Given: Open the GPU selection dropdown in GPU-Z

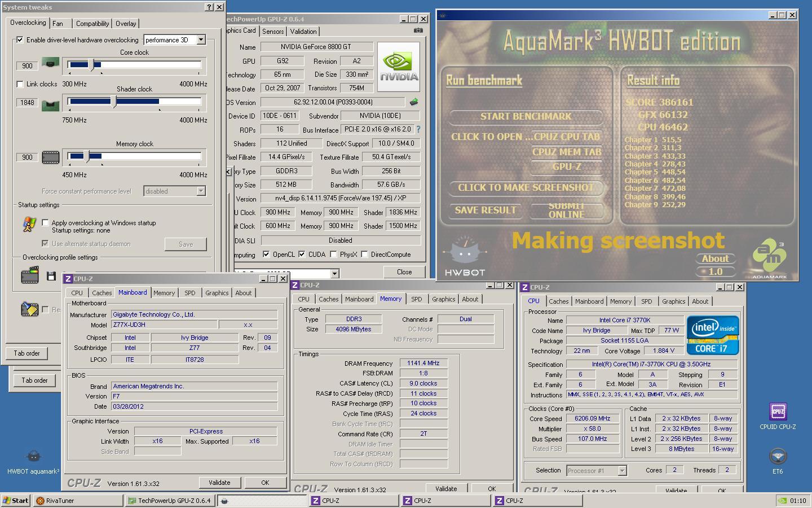Looking at the screenshot, I should point(334,273).
